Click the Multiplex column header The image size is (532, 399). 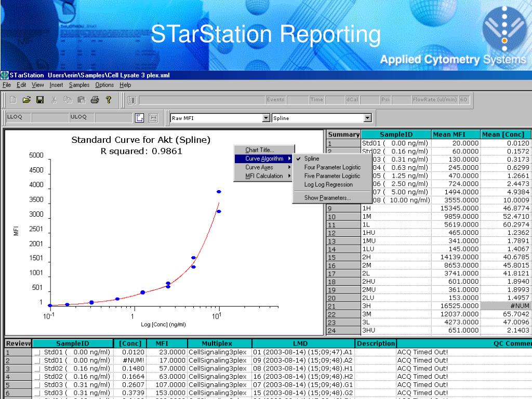(220, 343)
